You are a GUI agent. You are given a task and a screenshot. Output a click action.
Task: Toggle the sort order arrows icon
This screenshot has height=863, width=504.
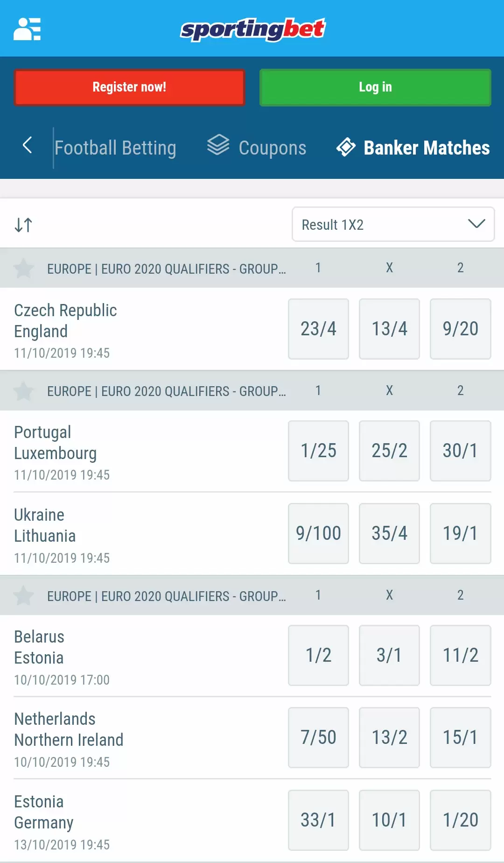(x=23, y=225)
